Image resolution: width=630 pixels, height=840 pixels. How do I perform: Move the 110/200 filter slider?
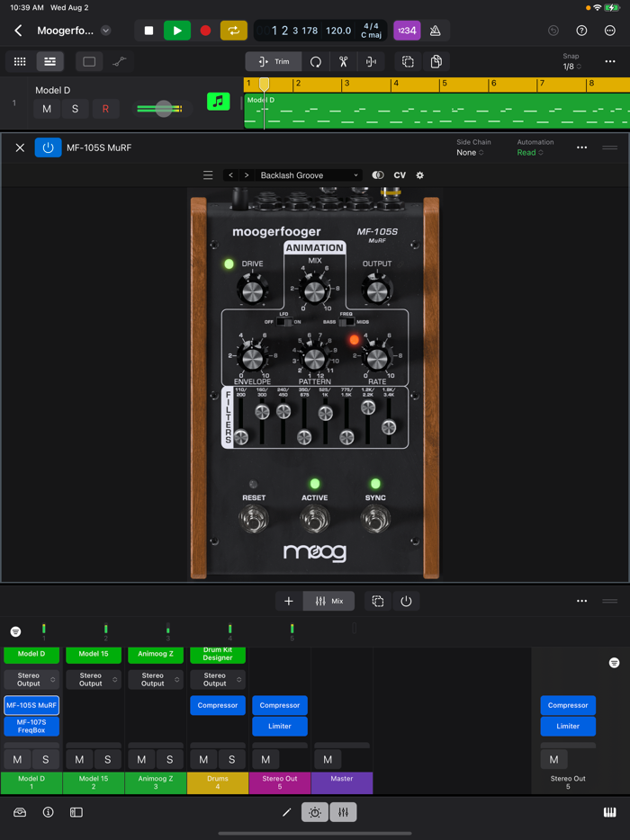pyautogui.click(x=241, y=436)
